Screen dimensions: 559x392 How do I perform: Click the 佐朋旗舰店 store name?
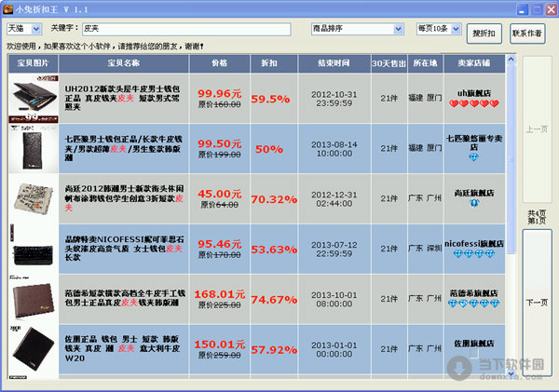[474, 344]
